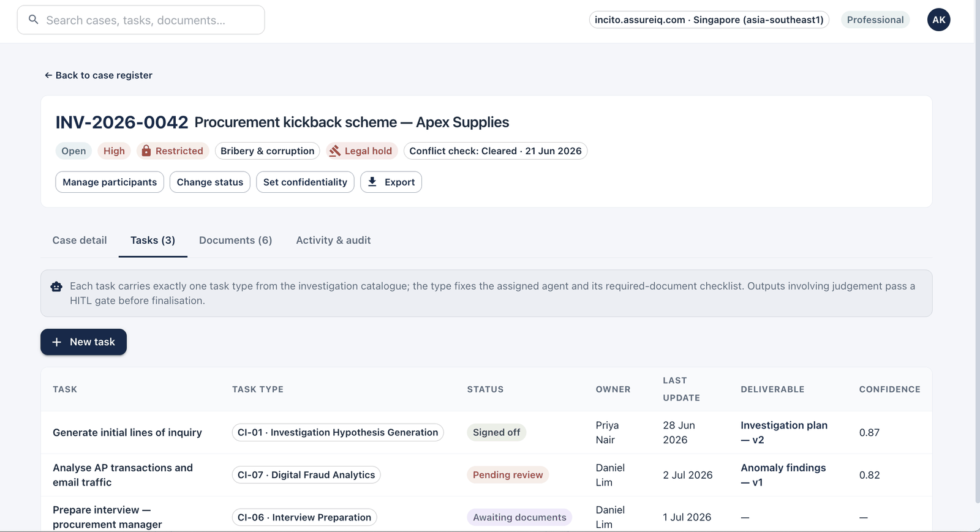Screen dimensions: 980x532
Task: Click the 28 Jun 2026 last update
Action: (x=679, y=432)
